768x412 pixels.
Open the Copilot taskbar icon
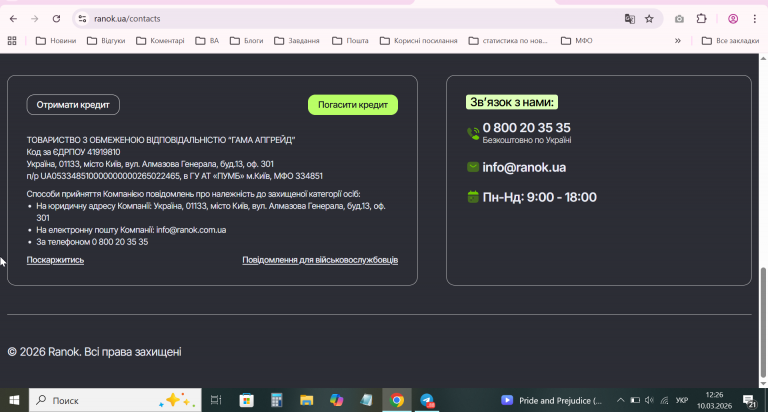click(336, 400)
